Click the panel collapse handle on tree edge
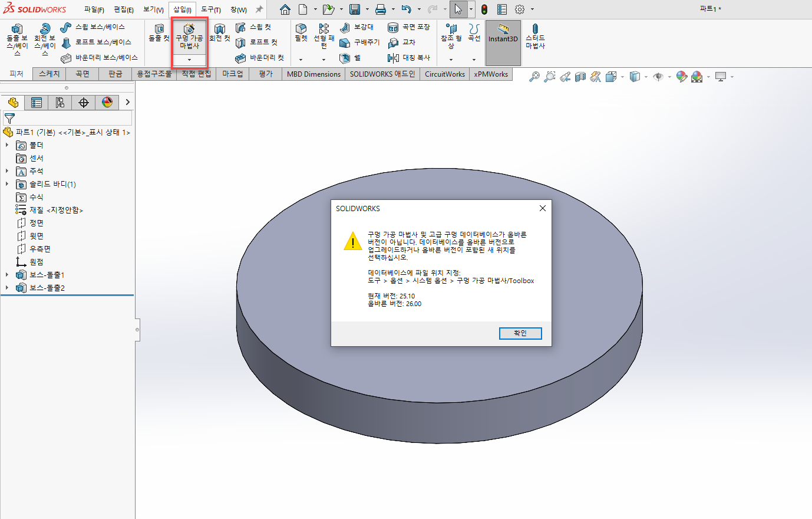812x519 pixels. 137,330
